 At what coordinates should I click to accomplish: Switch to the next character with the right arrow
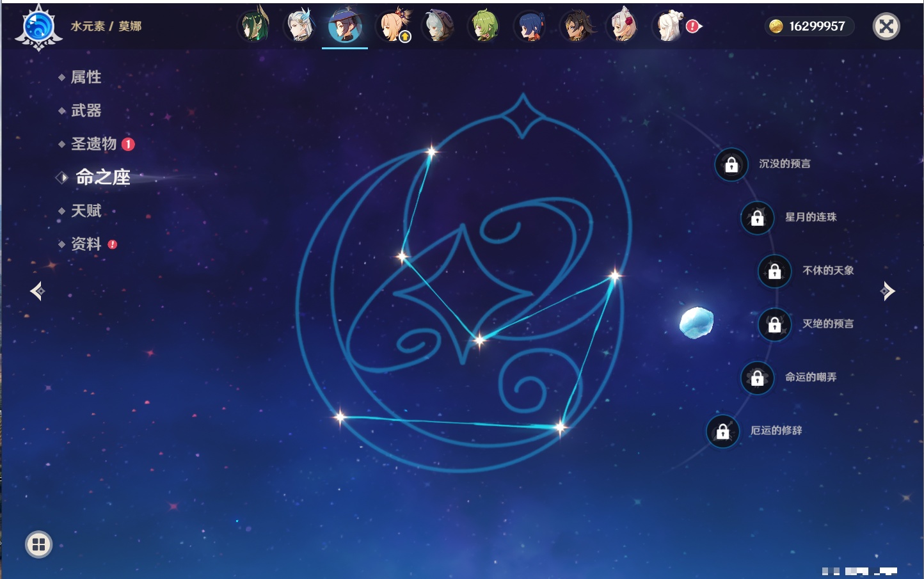pos(888,291)
